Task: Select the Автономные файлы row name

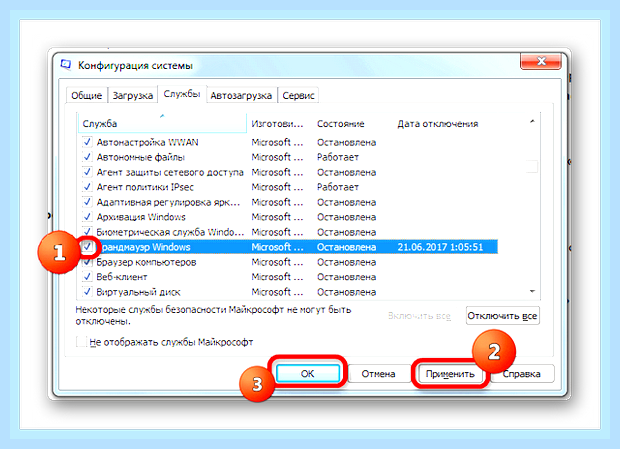Action: point(141,157)
